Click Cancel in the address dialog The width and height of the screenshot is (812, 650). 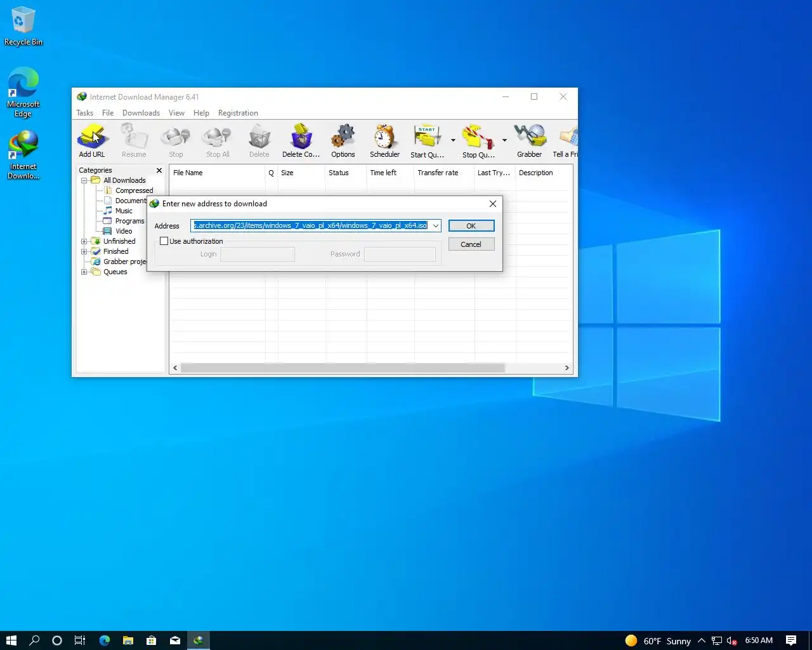[471, 244]
